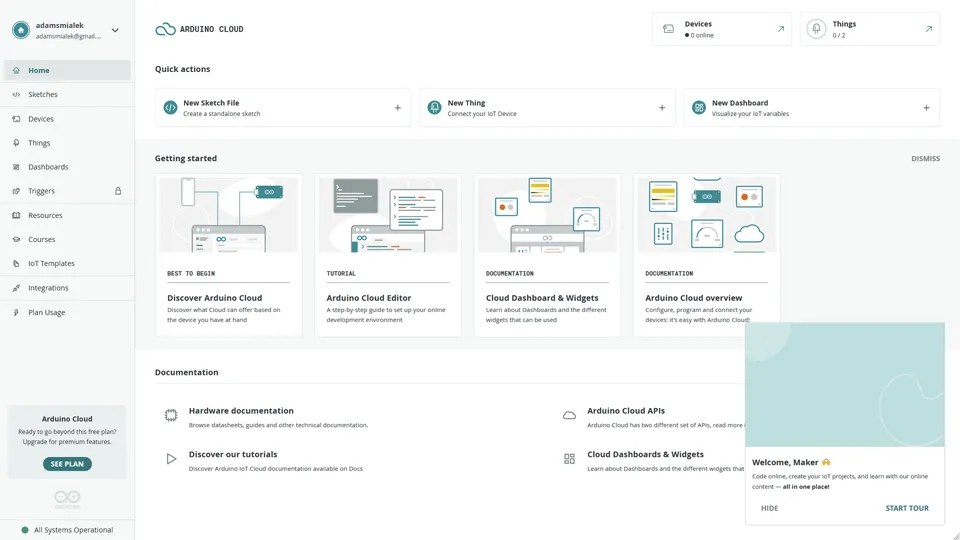Click the Things 0 / 2 status card
960x540 pixels.
point(869,29)
